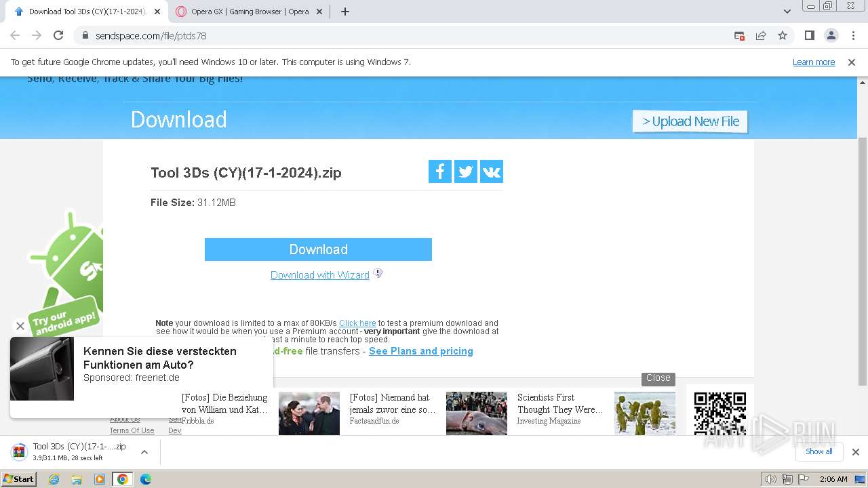Open the Learn more link
This screenshot has height=488, width=868.
pyautogui.click(x=814, y=62)
